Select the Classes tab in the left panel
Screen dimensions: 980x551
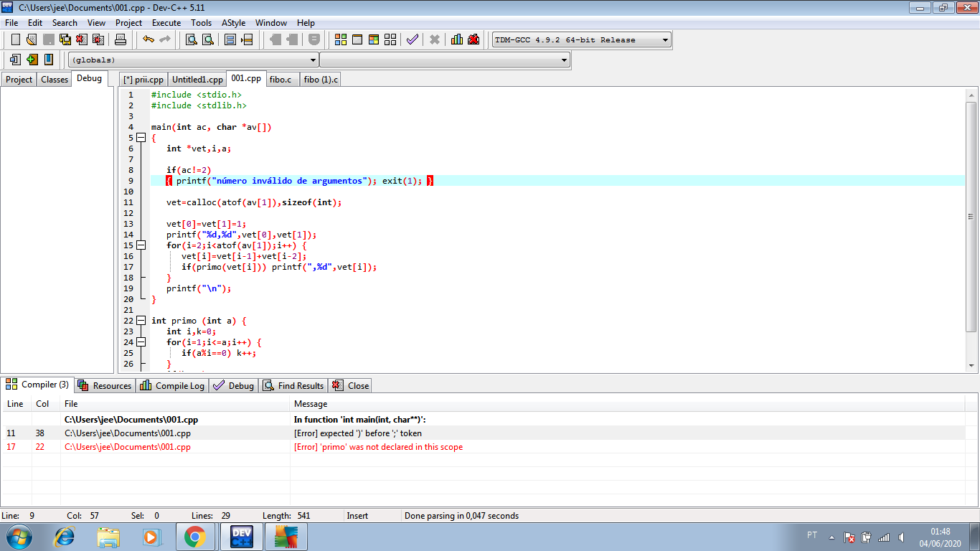click(x=55, y=80)
